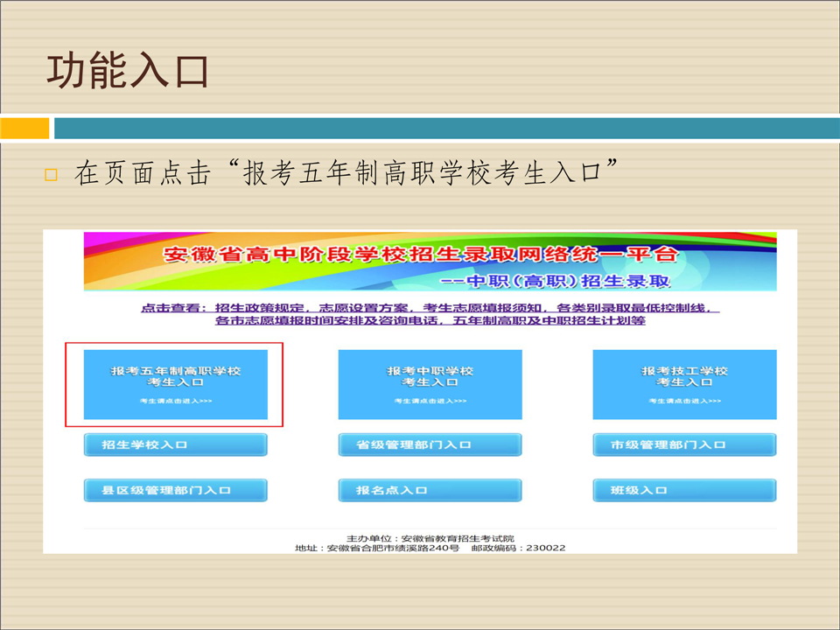Open the 班级入口 button

(684, 490)
